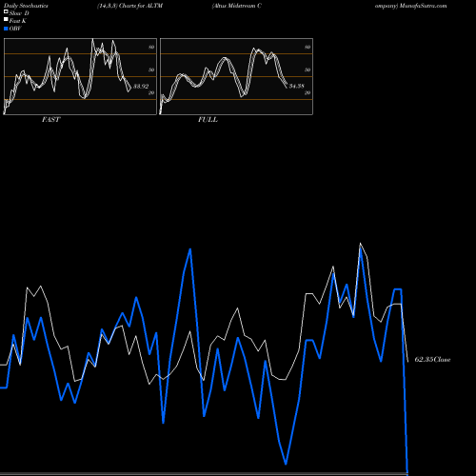Click the 50 axis label in FULL chart
Viewport: 476px width, 476px height.
[307, 69]
